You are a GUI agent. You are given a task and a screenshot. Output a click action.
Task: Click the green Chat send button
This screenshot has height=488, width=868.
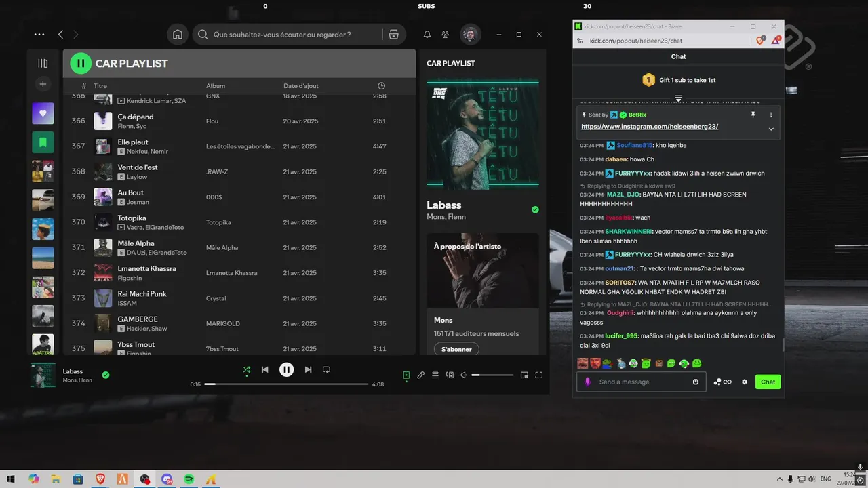(768, 382)
